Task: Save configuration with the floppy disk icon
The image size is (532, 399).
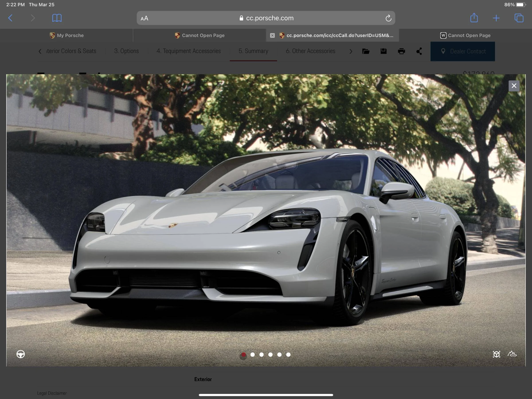Action: (383, 51)
